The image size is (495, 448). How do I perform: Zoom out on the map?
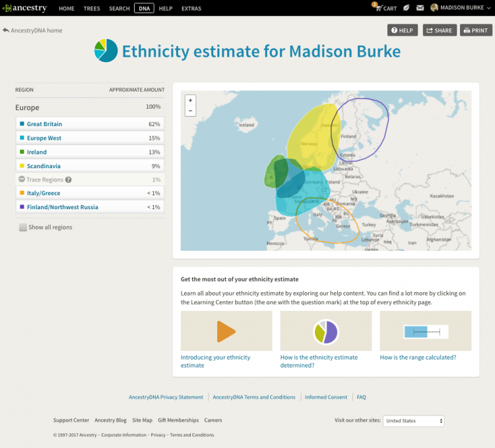click(x=190, y=111)
